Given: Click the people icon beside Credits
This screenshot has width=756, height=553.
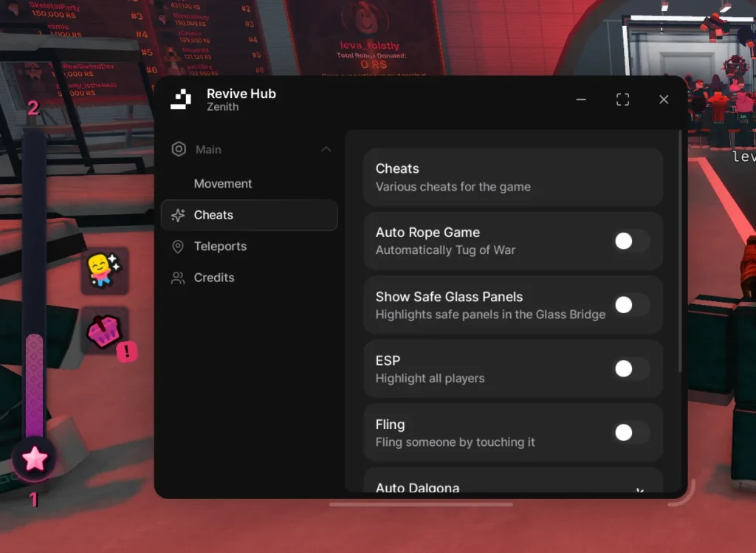Looking at the screenshot, I should point(178,278).
